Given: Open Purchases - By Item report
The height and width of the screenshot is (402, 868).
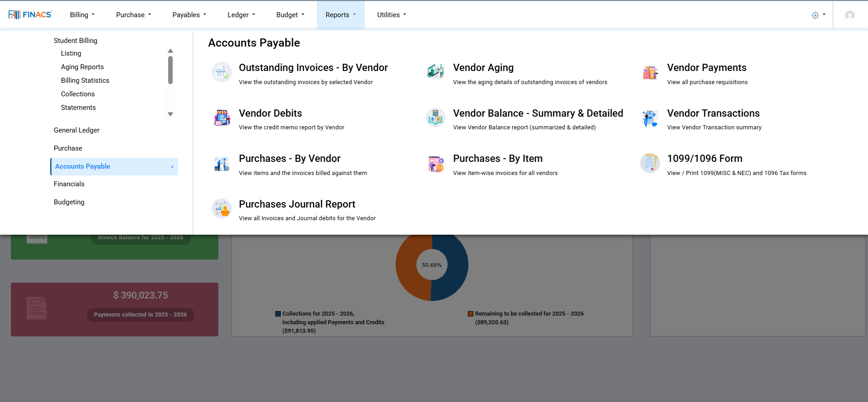Looking at the screenshot, I should 498,159.
